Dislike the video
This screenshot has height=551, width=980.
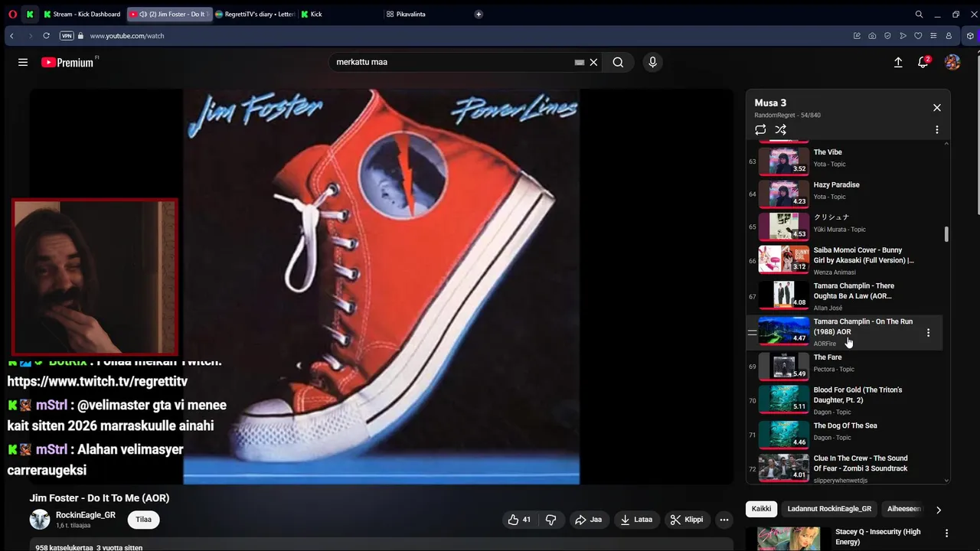point(550,520)
